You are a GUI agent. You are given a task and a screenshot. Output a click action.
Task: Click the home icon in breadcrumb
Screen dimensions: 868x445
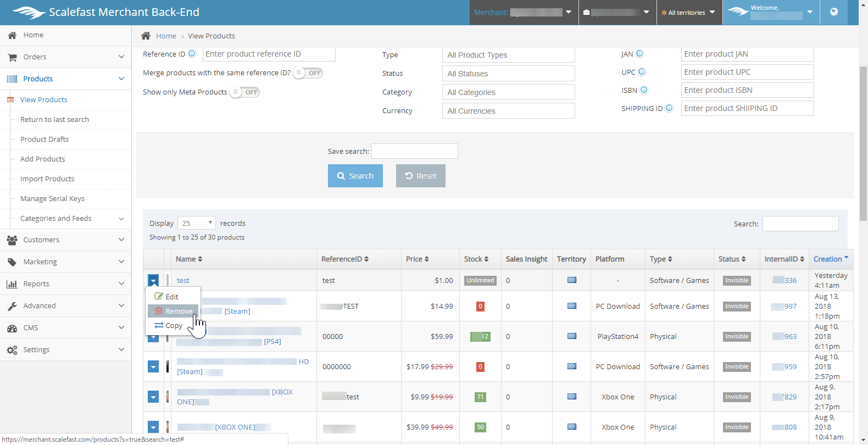pos(146,36)
